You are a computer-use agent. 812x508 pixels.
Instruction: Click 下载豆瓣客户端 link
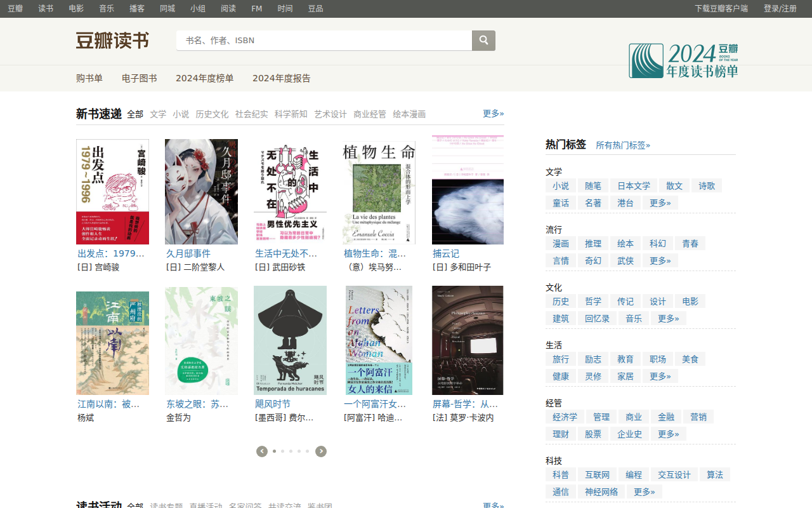pyautogui.click(x=721, y=8)
